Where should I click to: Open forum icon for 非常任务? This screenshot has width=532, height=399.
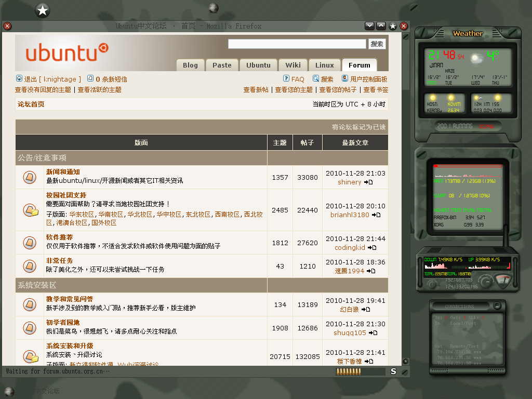30,266
